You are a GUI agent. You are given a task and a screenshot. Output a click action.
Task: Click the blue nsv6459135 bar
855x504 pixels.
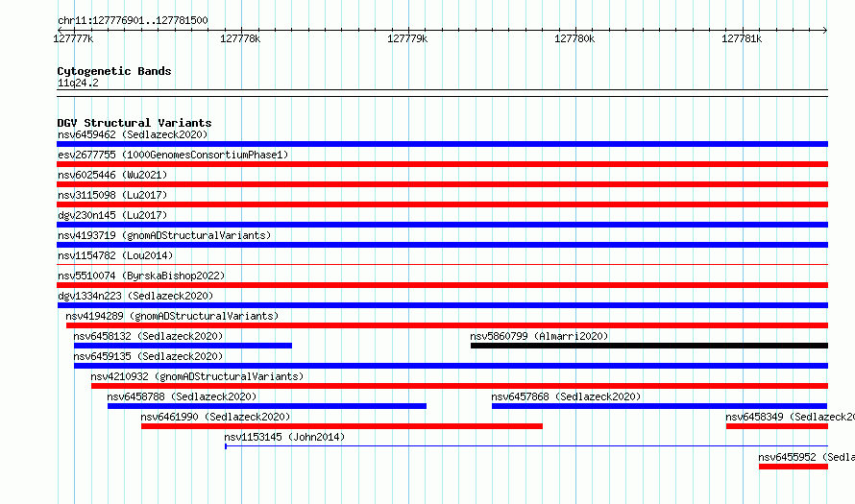click(451, 366)
